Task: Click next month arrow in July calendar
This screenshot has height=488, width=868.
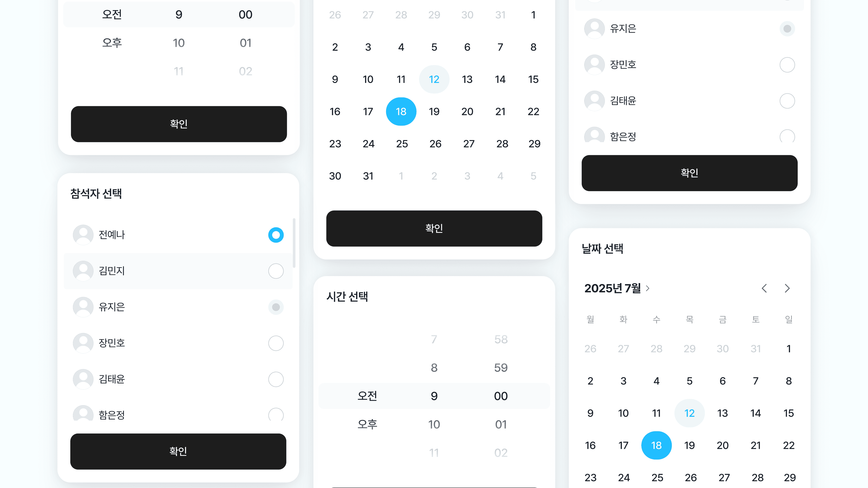Action: (787, 288)
